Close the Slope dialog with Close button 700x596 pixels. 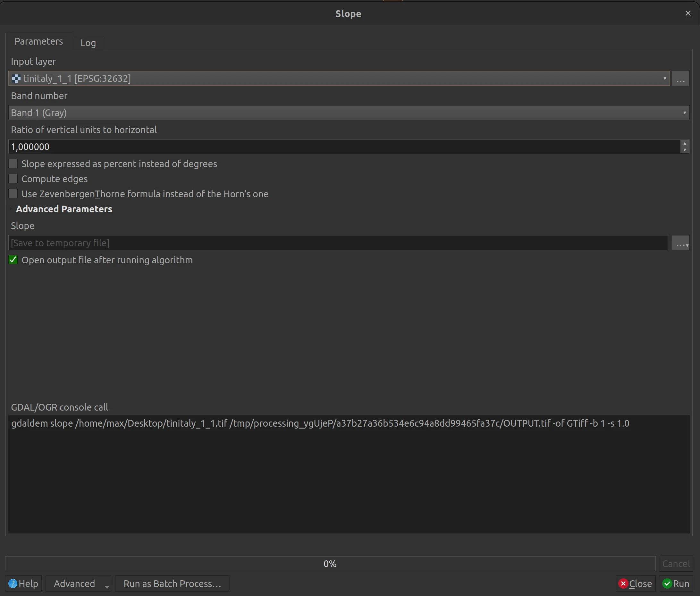tap(635, 583)
